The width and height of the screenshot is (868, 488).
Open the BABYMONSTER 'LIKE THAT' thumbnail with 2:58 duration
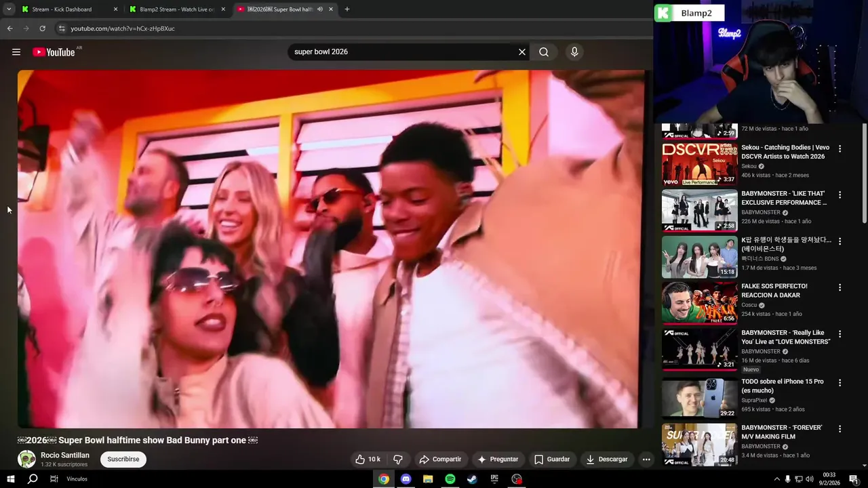coord(700,210)
